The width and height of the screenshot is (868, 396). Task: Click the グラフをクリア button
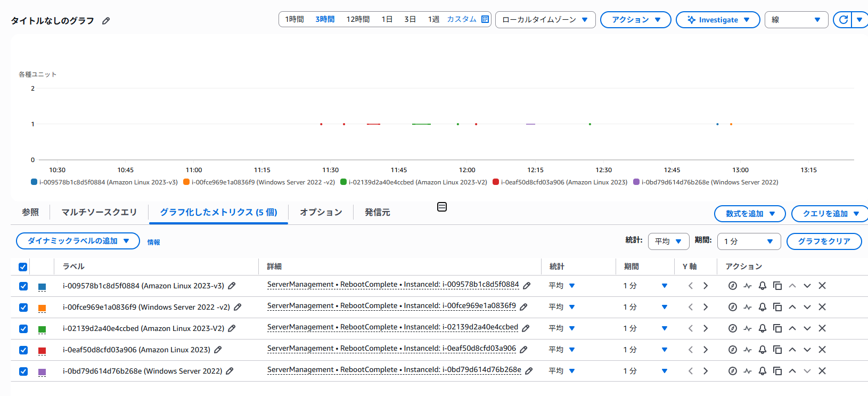[824, 241]
